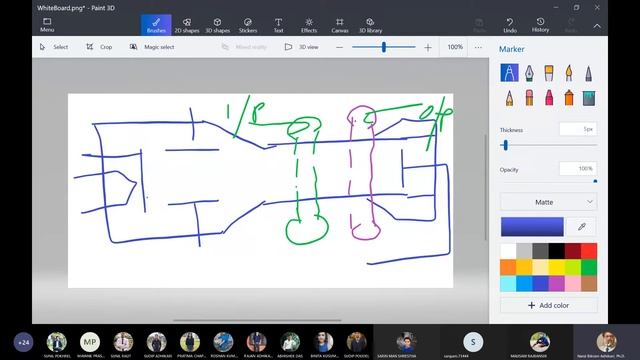640x360 pixels.
Task: Pick the indigo color swatch
Action: (540, 284)
